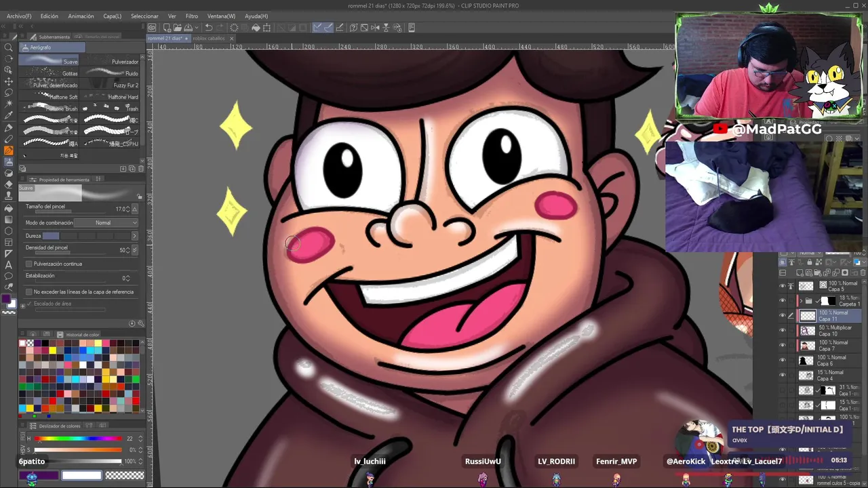Screen dimensions: 868x488
Task: Open Modo de combinación Normal dropdown
Action: [x=106, y=223]
